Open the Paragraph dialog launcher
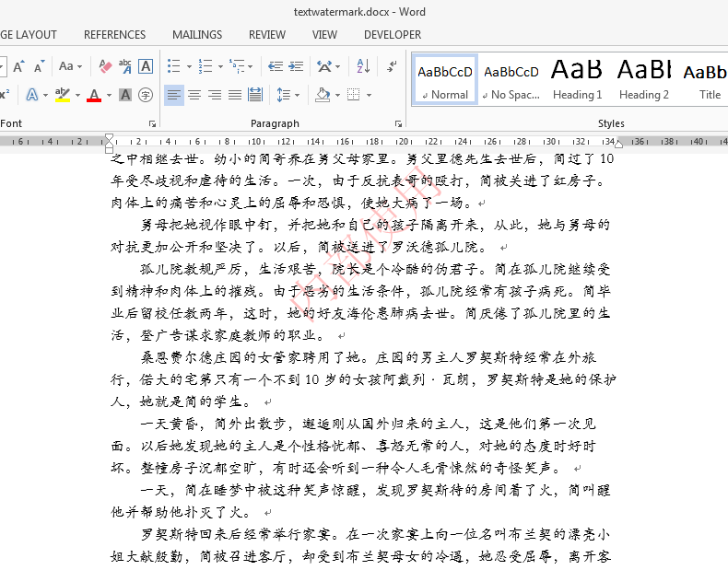Screen dimensions: 728x570 click(x=398, y=123)
